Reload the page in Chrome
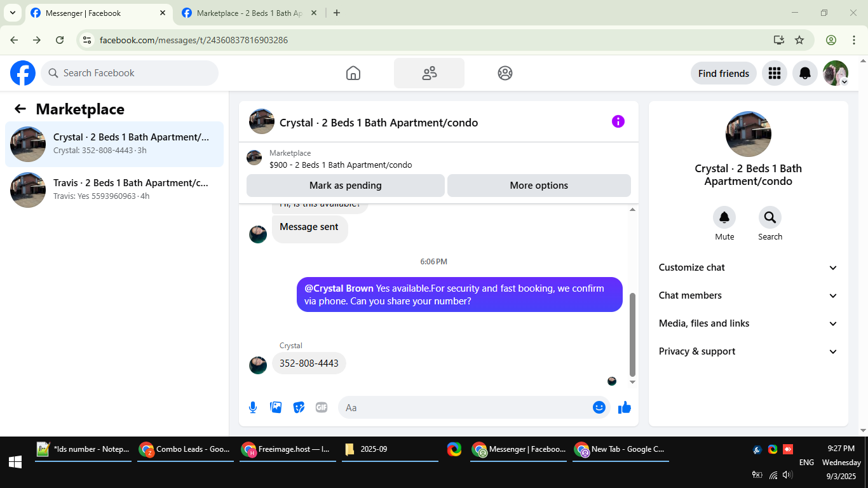Screen dimensions: 868x488 tap(60, 40)
